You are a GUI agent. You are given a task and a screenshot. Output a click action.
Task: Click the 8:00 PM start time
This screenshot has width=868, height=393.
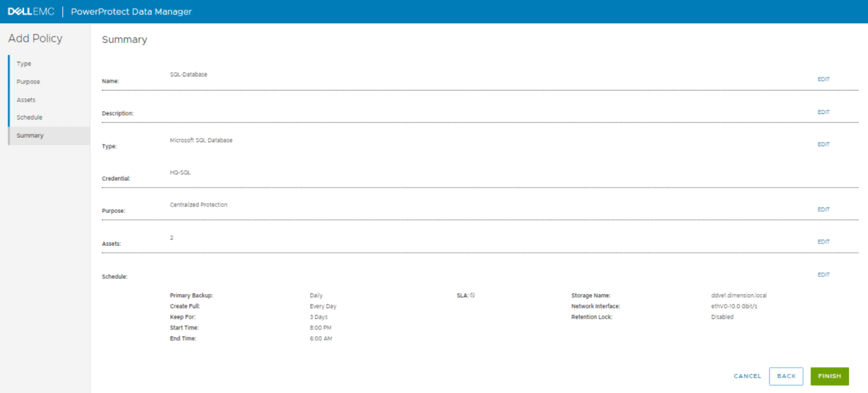(x=320, y=328)
